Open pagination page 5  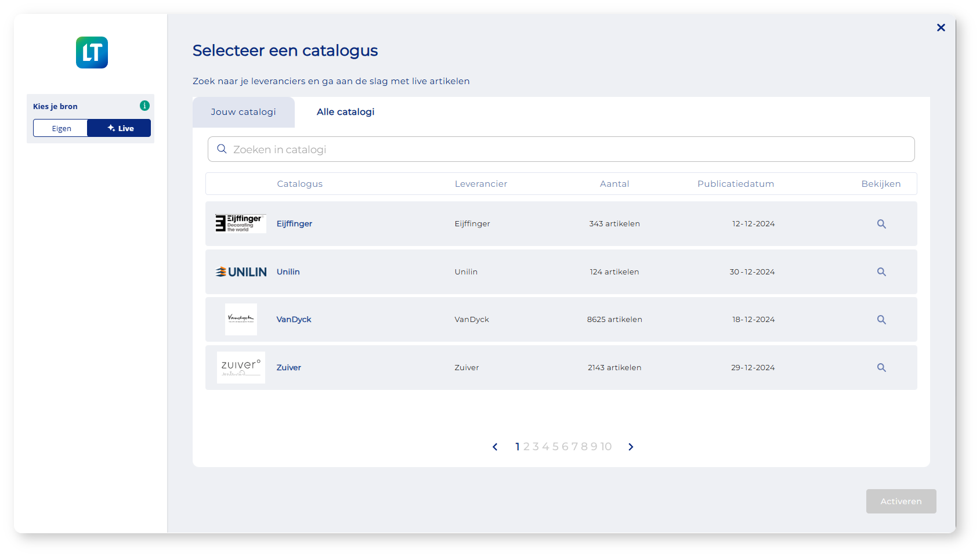555,446
